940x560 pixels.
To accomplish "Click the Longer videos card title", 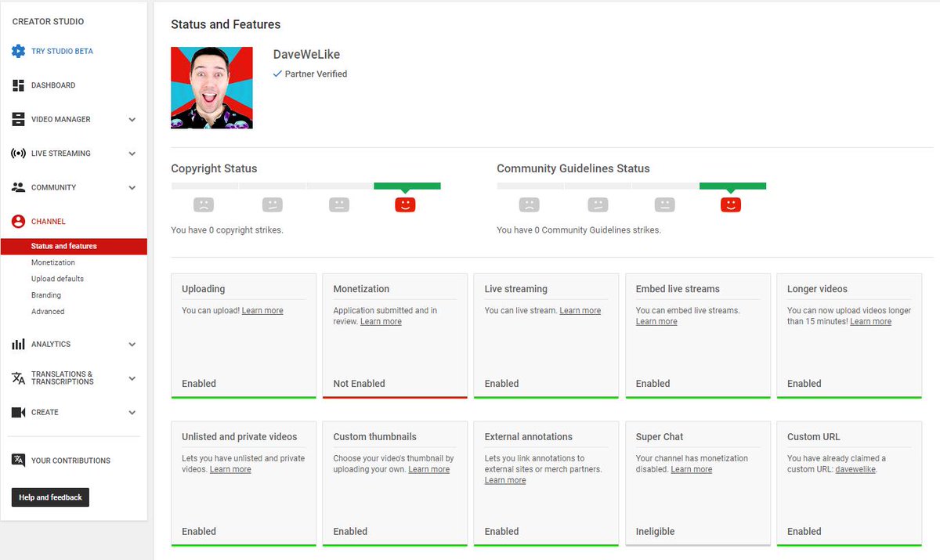I will coord(817,289).
